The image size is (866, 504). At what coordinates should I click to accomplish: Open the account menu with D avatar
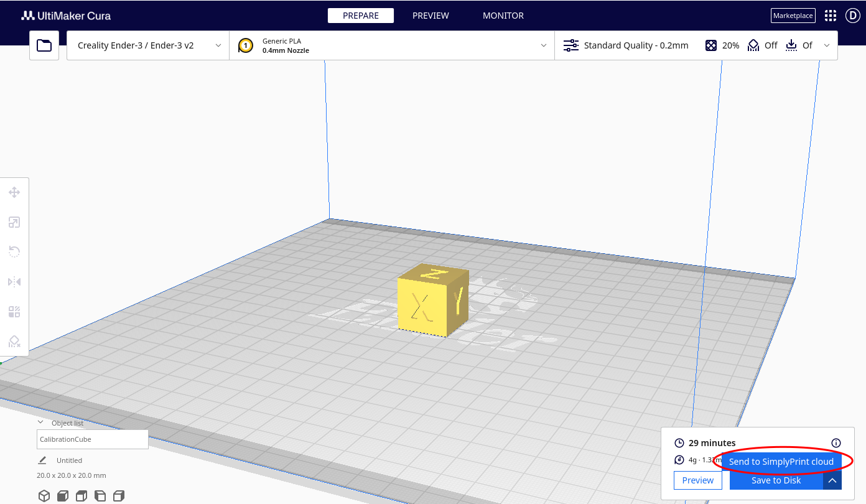tap(852, 16)
